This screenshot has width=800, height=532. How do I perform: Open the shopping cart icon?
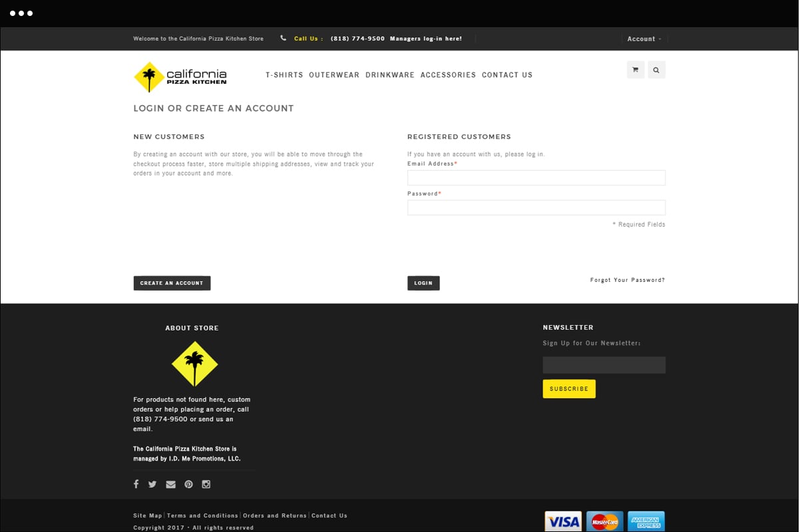pos(635,70)
